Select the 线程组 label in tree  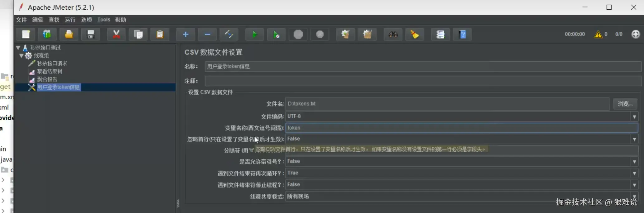click(41, 56)
